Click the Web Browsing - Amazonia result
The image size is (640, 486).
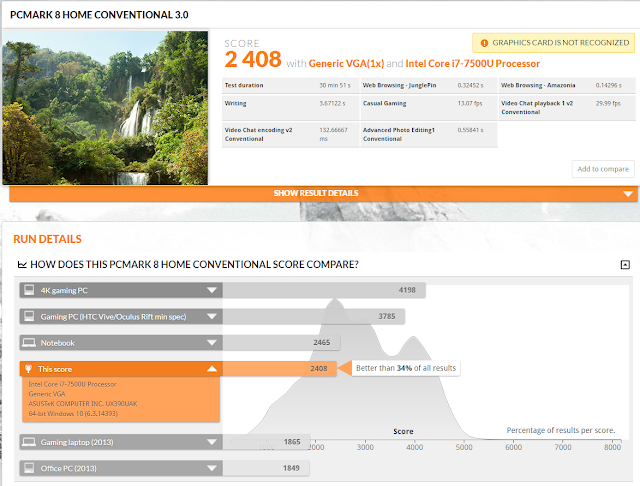(567, 85)
